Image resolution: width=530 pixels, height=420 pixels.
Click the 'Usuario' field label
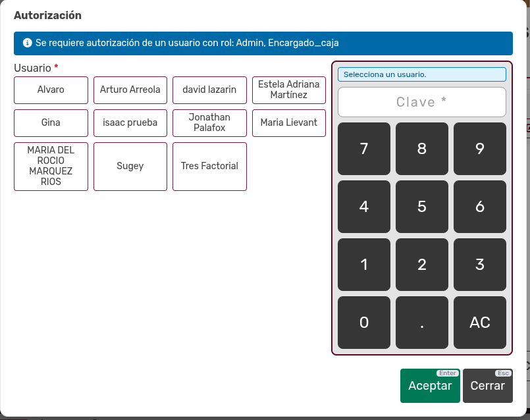[32, 68]
